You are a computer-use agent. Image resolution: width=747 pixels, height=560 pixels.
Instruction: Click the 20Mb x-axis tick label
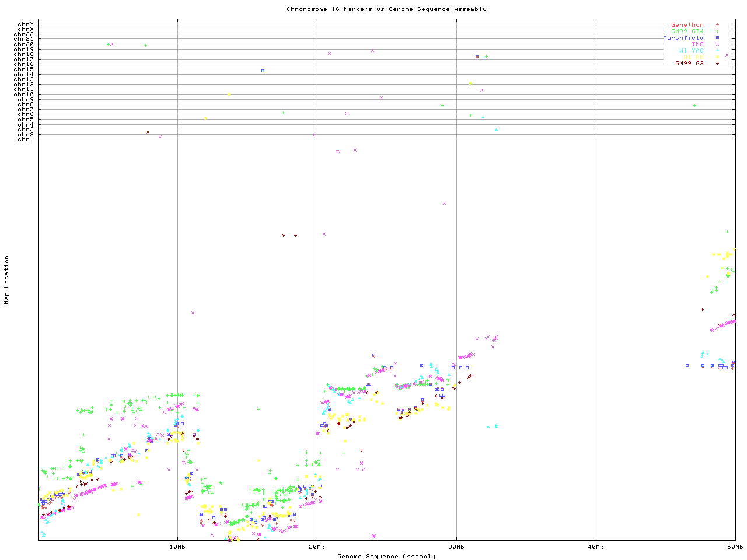(x=317, y=547)
